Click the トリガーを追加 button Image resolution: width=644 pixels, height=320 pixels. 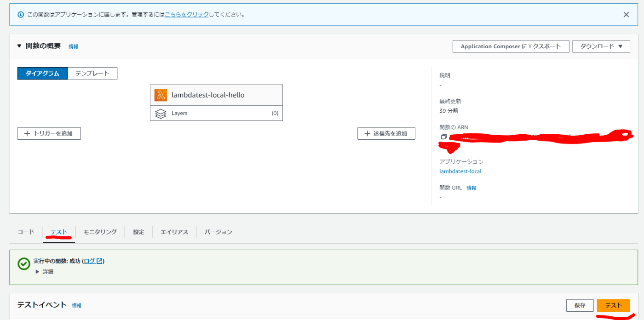click(49, 133)
